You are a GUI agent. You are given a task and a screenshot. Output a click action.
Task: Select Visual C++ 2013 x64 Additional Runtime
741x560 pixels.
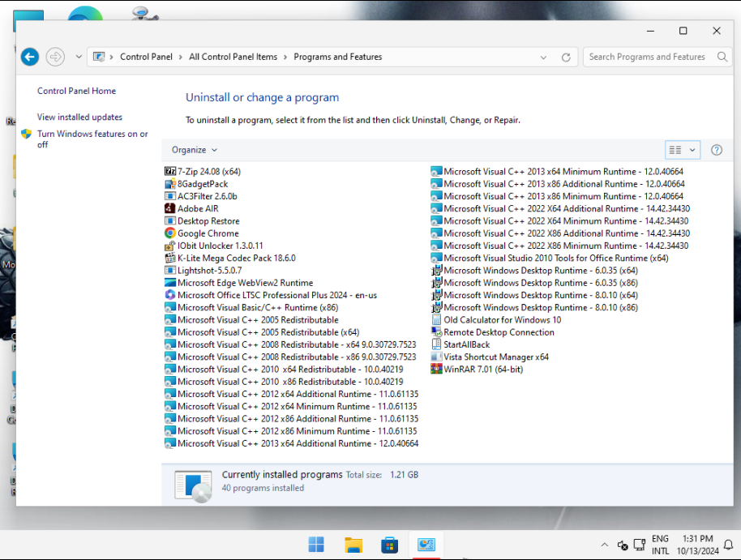(x=292, y=443)
